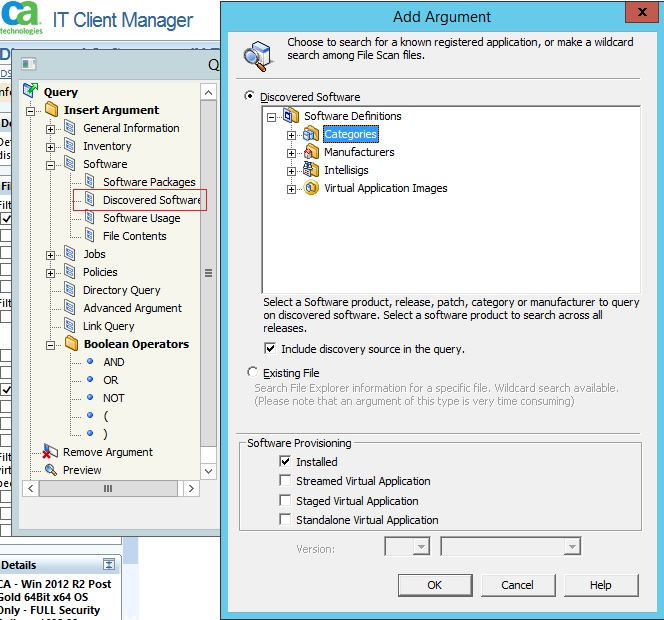Click the Manufacturers folder icon
The width and height of the screenshot is (664, 620).
[x=311, y=152]
